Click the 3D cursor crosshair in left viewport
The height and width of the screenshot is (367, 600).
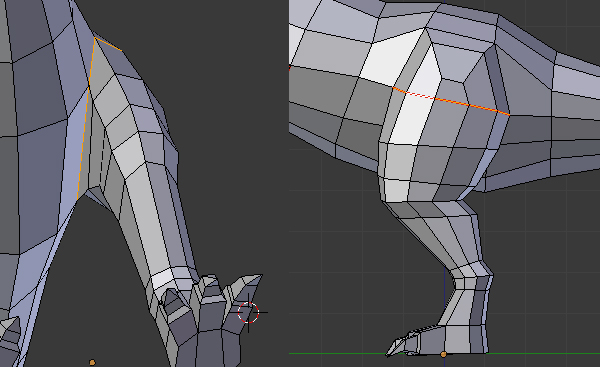pyautogui.click(x=248, y=312)
